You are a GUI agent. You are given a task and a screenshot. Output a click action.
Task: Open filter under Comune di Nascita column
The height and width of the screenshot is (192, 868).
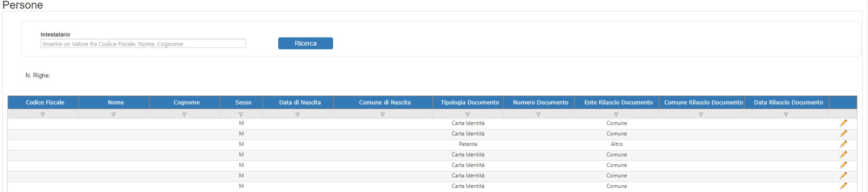[382, 115]
